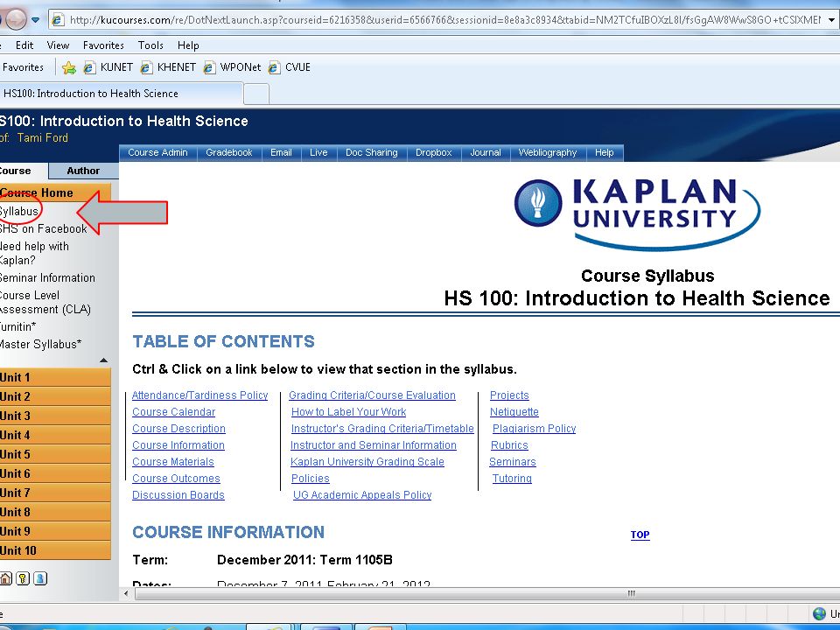840x630 pixels.
Task: Select the HS100 Introduction to Health Science browser tab
Action: (121, 94)
